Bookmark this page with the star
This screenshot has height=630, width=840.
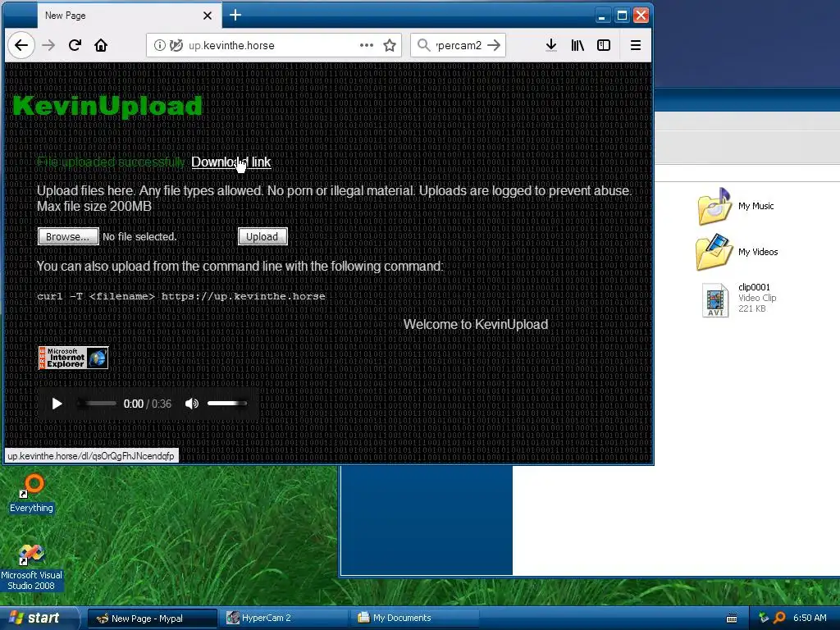[x=390, y=46]
